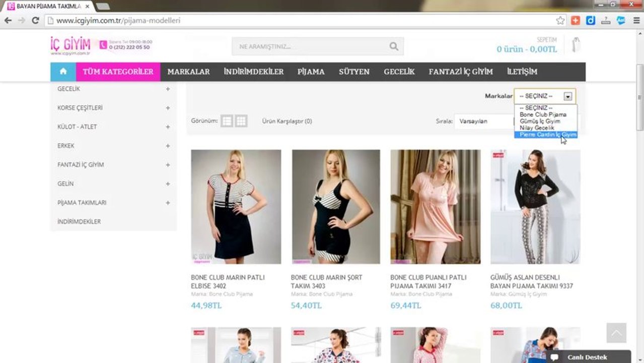Open the Canlı Destek chat button
The width and height of the screenshot is (644, 363).
[x=588, y=356]
